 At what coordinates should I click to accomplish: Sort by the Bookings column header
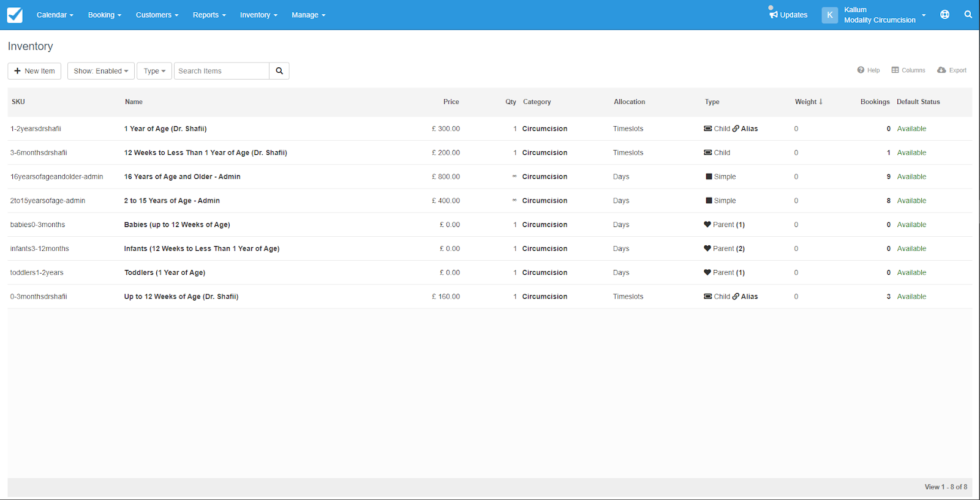pyautogui.click(x=875, y=102)
